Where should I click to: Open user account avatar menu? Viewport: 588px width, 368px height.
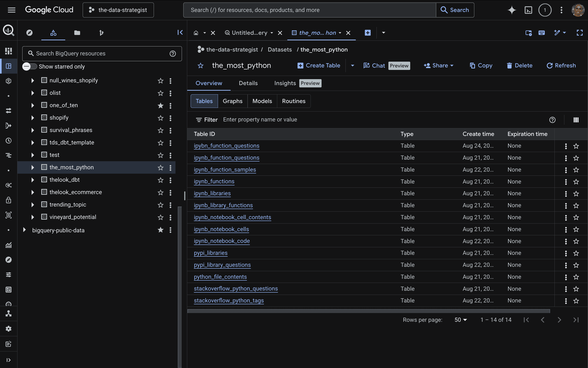click(x=578, y=10)
